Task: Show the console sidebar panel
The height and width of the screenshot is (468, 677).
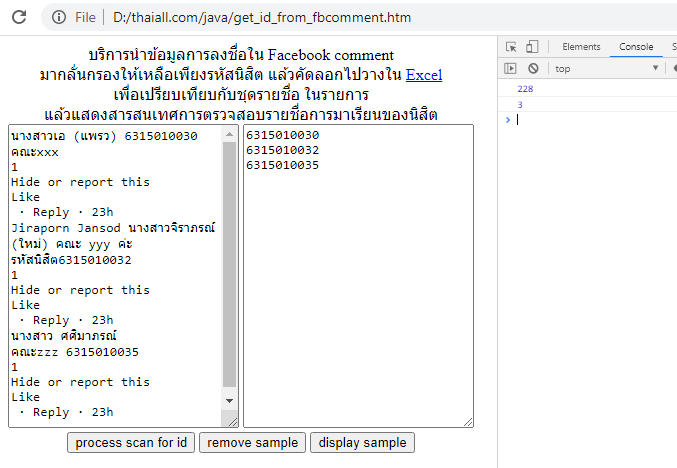Action: [511, 68]
